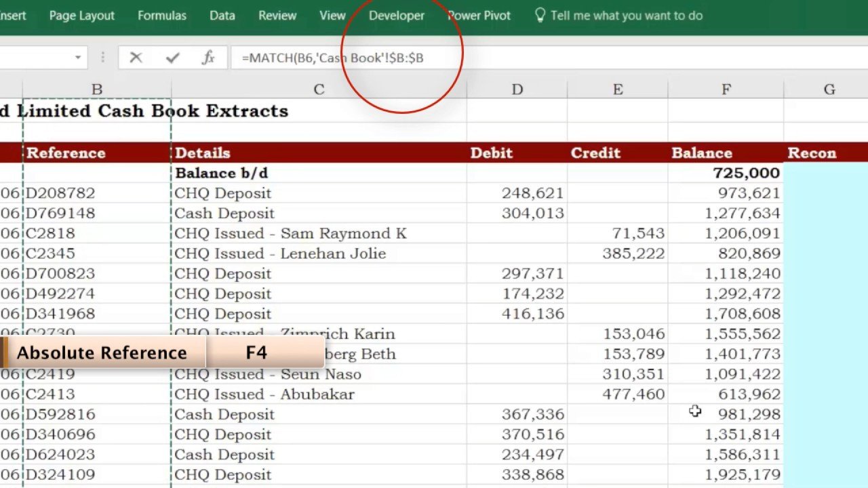Select CHQ Issued - Lenehan Jolie cell
The width and height of the screenshot is (868, 488).
[x=319, y=253]
